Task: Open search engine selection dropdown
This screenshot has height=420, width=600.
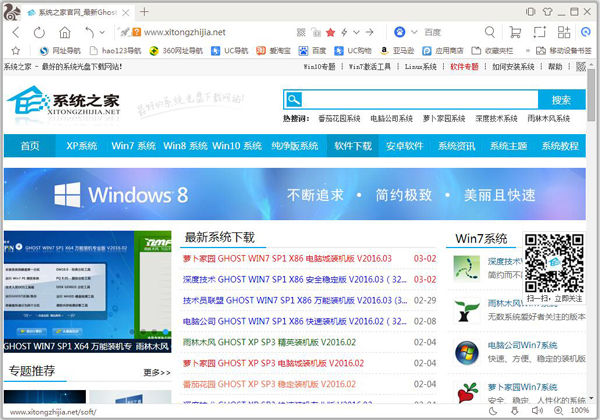Action: 414,32
